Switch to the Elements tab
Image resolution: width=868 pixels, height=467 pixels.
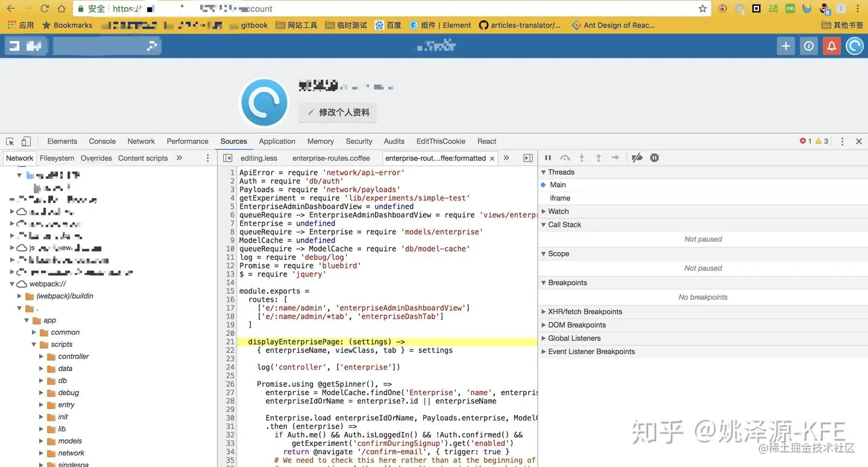[x=62, y=141]
